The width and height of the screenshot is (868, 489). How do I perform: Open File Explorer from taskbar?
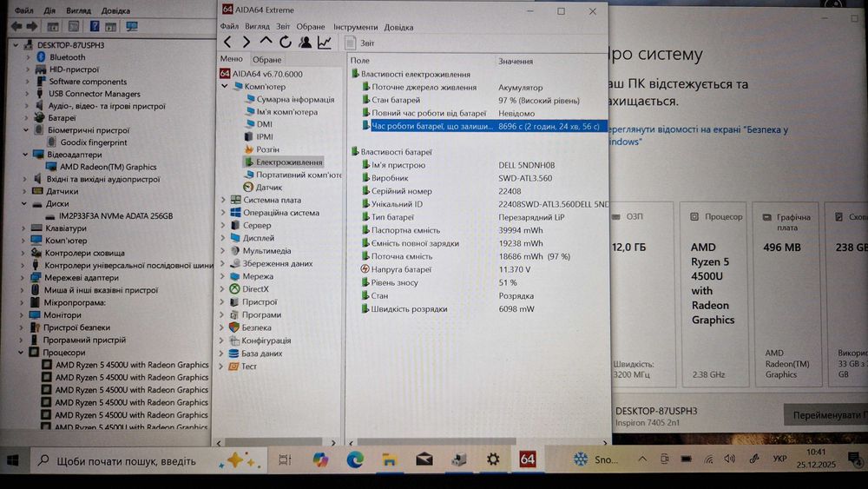click(389, 459)
